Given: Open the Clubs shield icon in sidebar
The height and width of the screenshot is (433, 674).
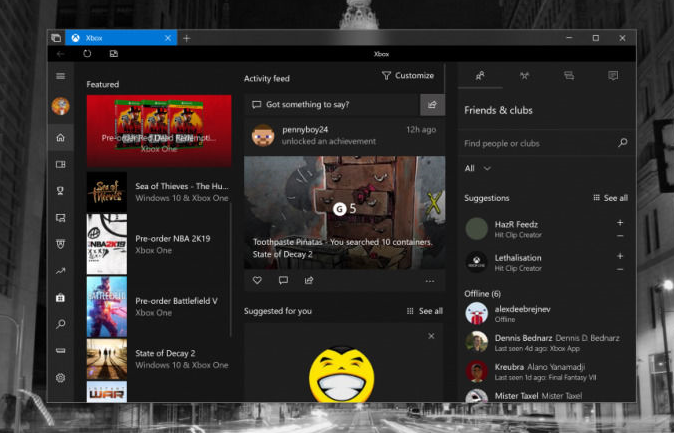Looking at the screenshot, I should (61, 244).
